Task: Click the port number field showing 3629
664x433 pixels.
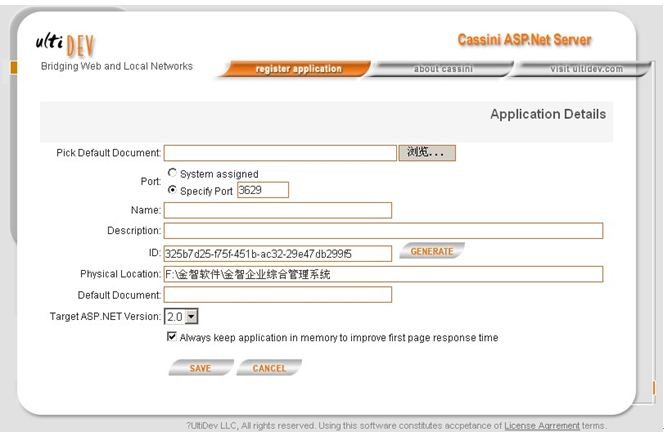Action: tap(263, 190)
